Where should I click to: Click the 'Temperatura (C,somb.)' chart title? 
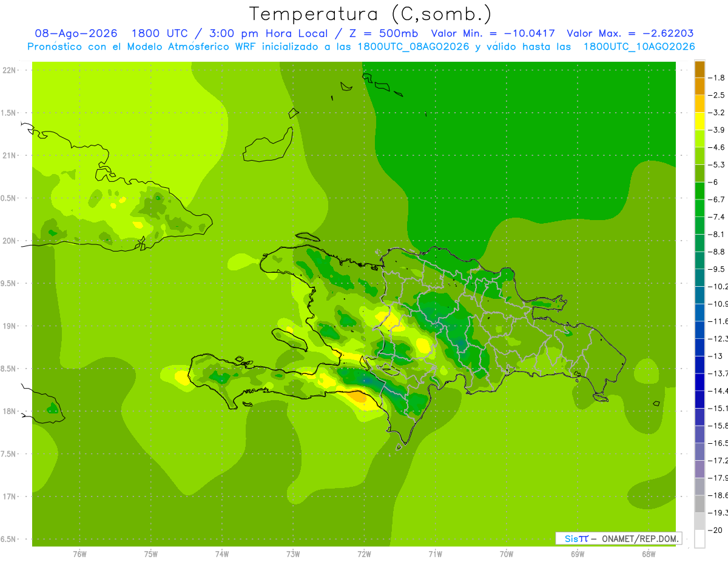point(371,14)
